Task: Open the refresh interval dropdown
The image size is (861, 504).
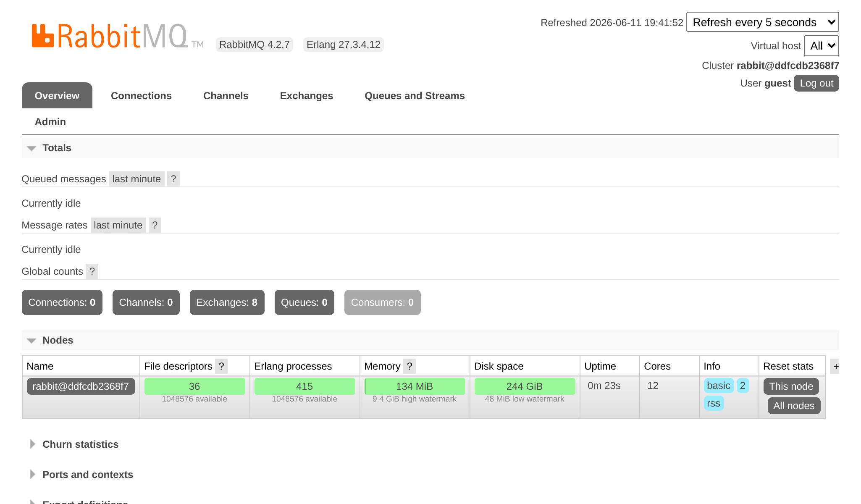Action: [x=763, y=22]
